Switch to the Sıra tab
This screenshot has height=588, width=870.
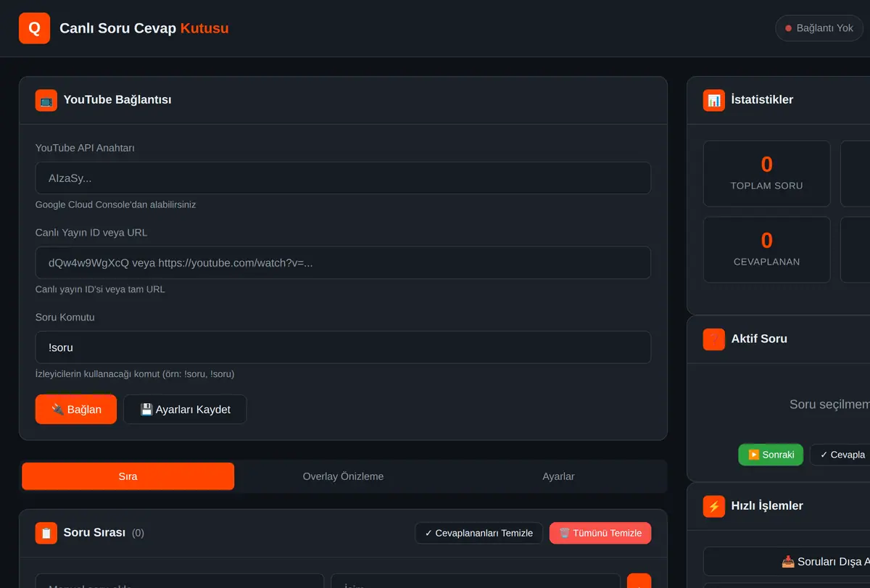pyautogui.click(x=128, y=476)
